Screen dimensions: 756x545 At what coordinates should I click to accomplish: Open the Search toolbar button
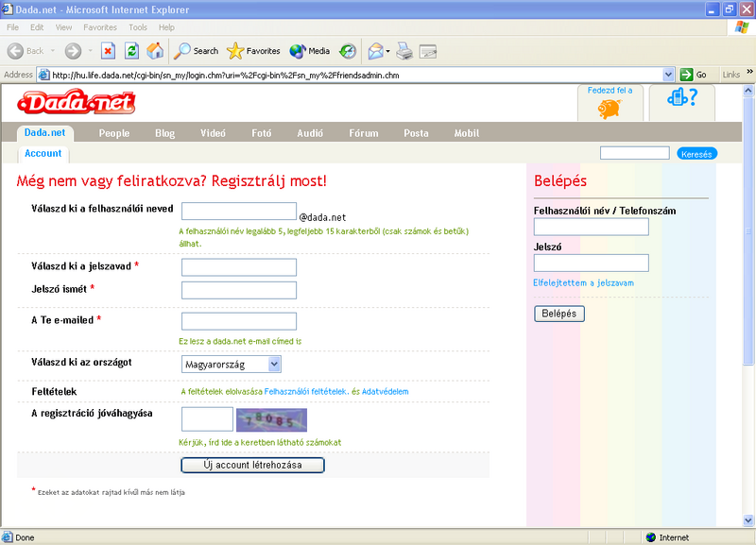click(196, 51)
